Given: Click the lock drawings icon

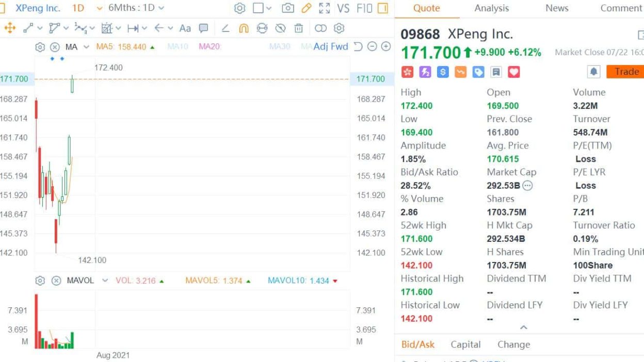Looking at the screenshot, I should 262,28.
